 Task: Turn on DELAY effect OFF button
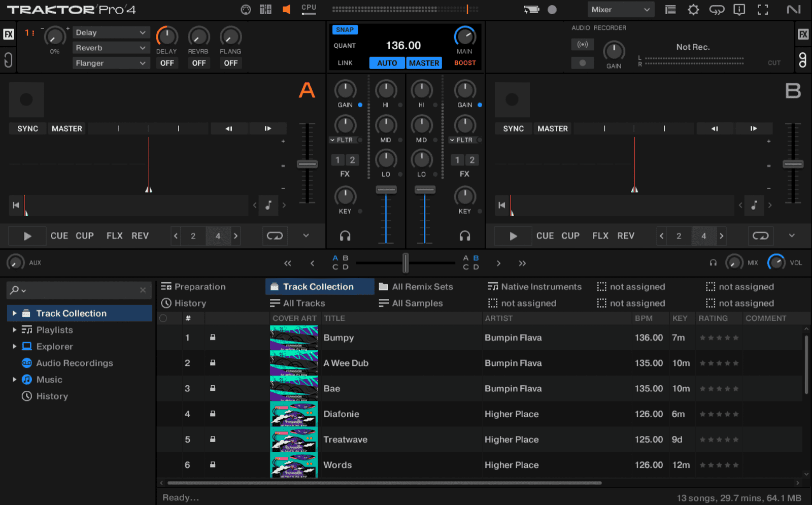[167, 63]
